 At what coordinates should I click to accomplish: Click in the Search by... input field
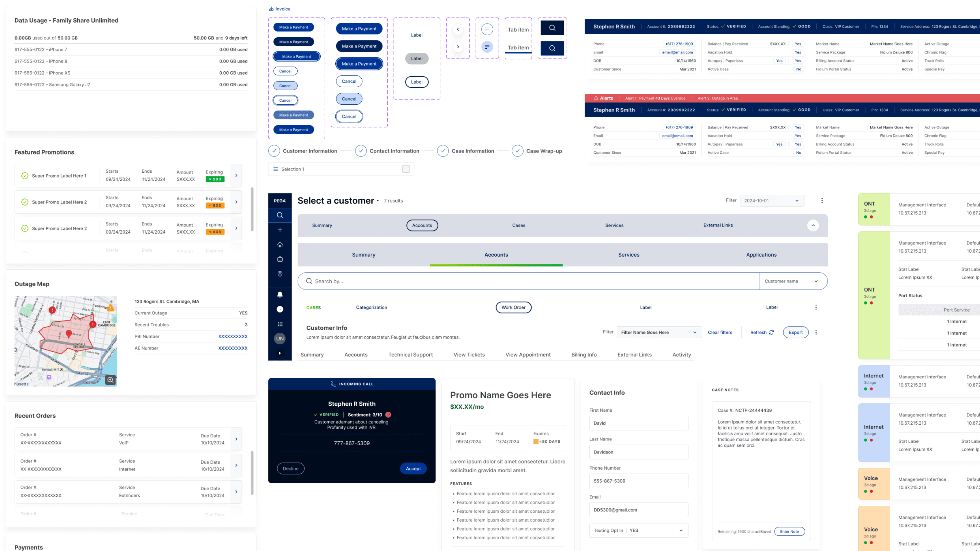click(528, 281)
